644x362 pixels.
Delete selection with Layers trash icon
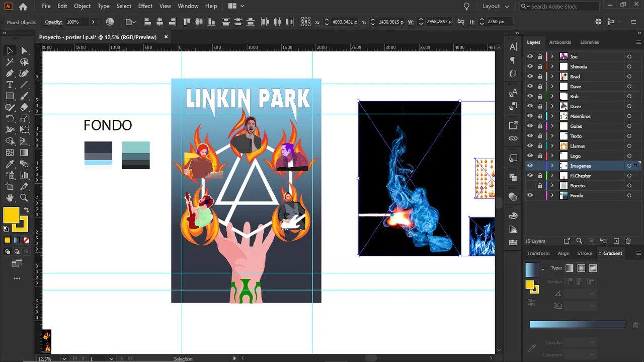click(x=628, y=241)
